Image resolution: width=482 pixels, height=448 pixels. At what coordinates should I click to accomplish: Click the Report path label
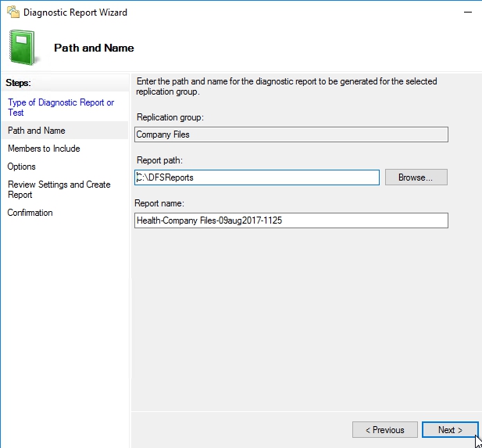coord(159,160)
